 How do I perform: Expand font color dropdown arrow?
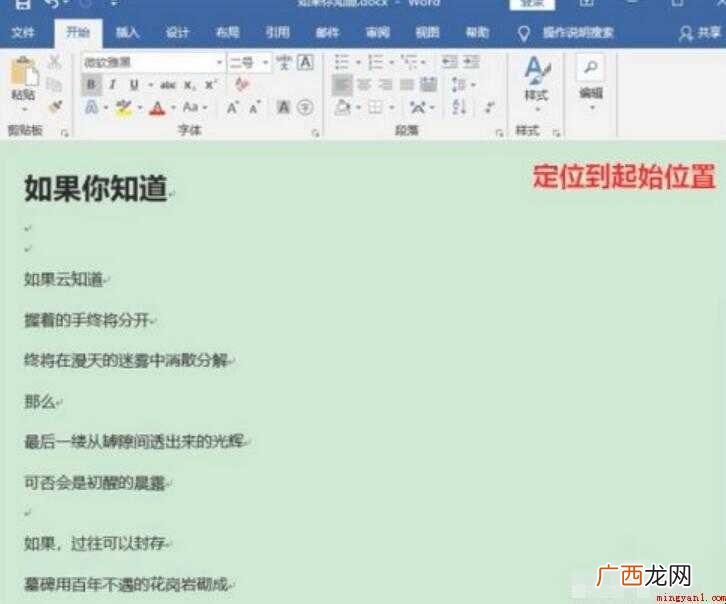[x=174, y=108]
